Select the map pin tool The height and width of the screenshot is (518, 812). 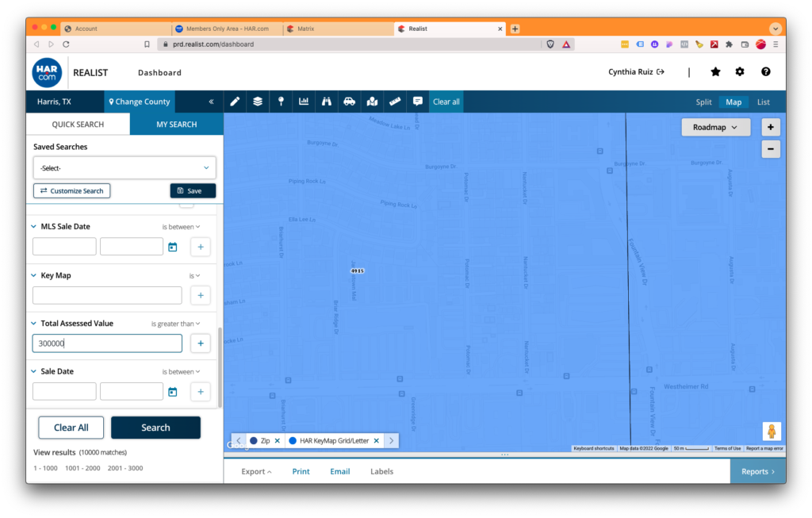coord(281,102)
